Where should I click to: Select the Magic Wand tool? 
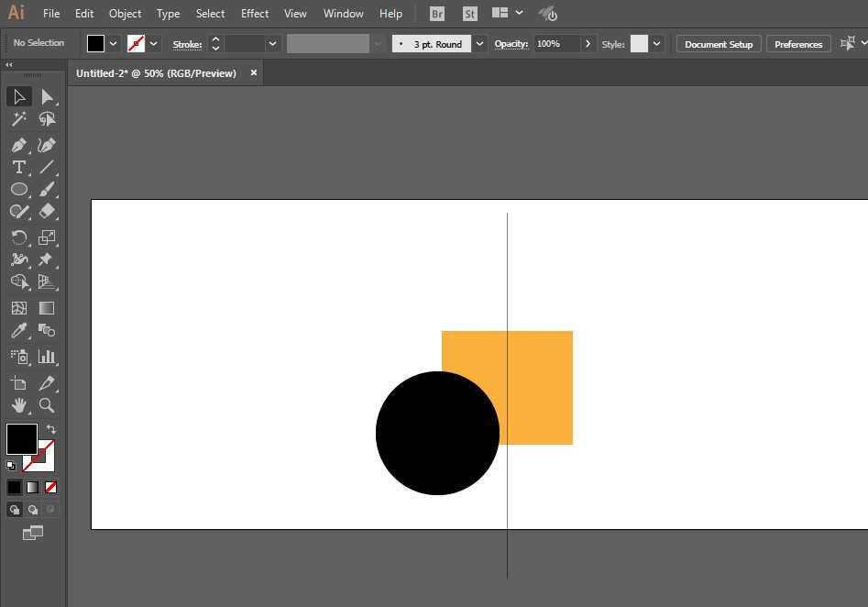click(x=18, y=119)
